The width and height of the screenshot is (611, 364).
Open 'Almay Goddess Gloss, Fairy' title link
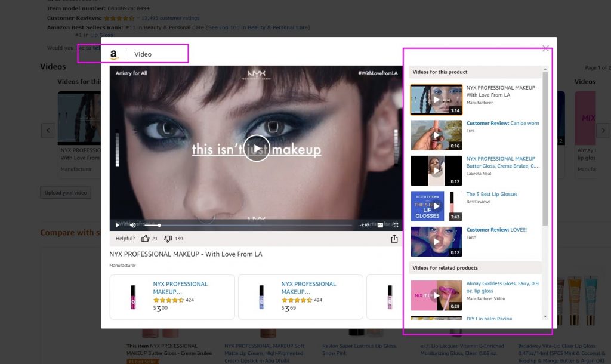[x=502, y=287]
